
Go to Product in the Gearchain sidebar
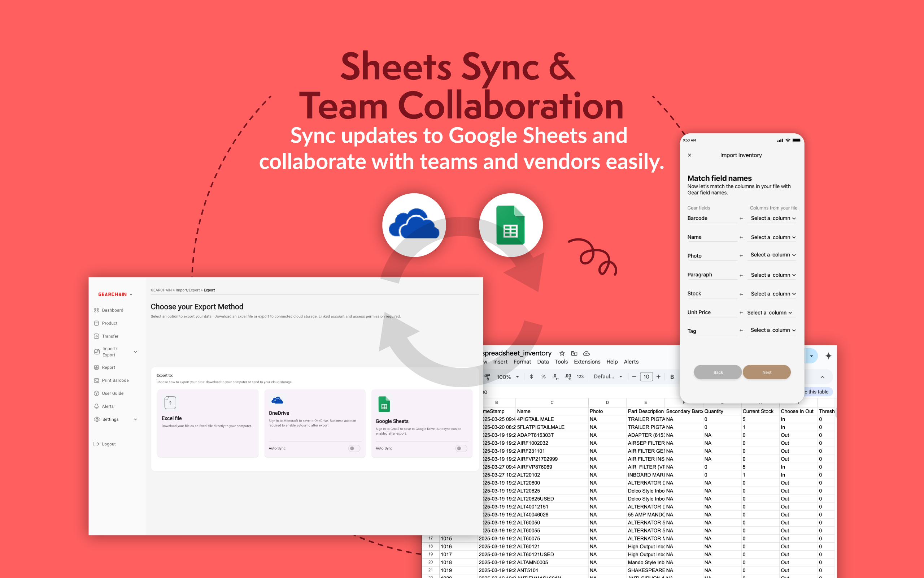pyautogui.click(x=106, y=323)
